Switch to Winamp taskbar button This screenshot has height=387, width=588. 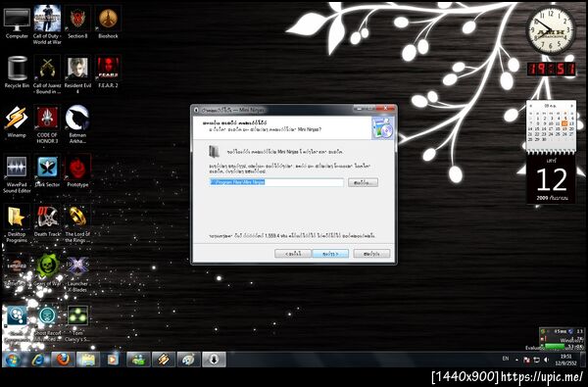pyautogui.click(x=164, y=360)
